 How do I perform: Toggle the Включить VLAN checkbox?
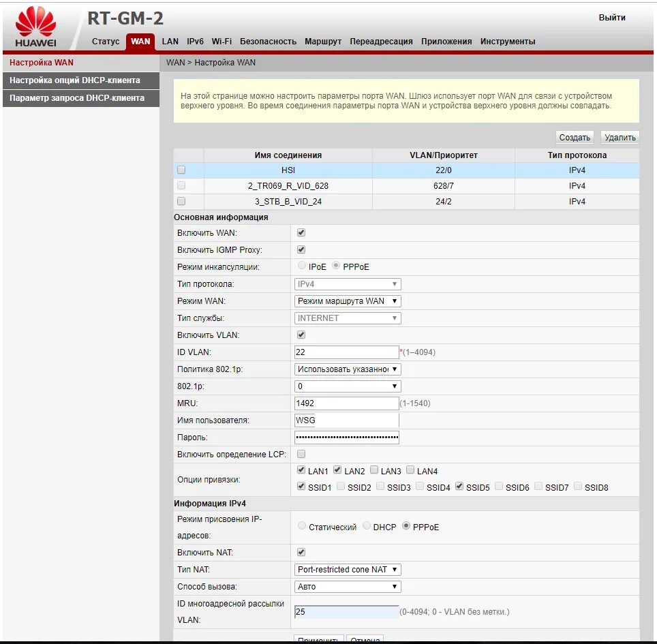click(x=301, y=335)
